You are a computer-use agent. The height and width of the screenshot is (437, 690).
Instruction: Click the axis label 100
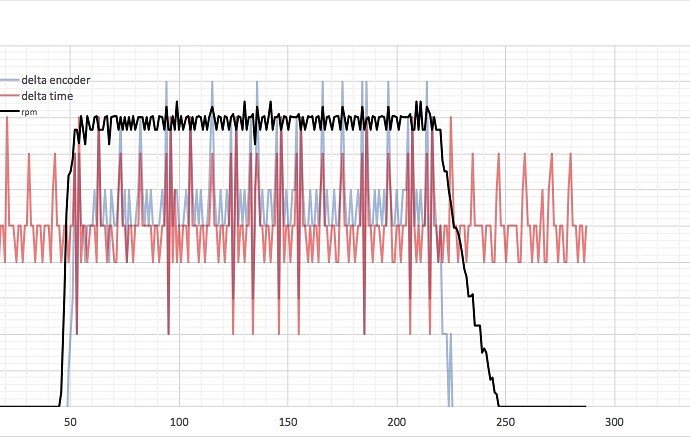(x=179, y=422)
